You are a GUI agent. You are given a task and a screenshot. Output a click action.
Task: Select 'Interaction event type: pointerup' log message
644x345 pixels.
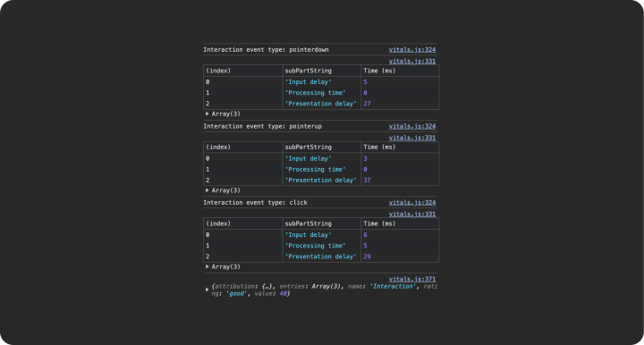tap(262, 126)
